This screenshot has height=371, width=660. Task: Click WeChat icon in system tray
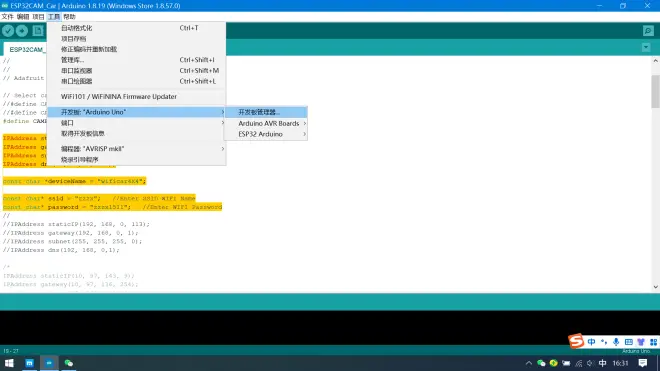(541, 363)
